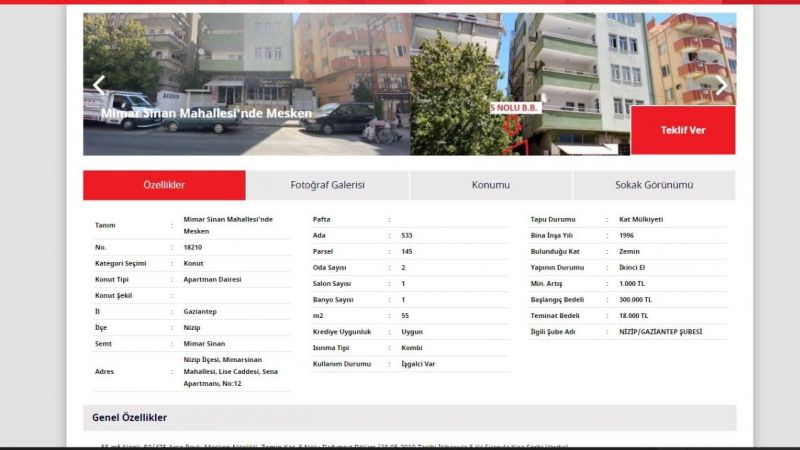The image size is (800, 450).
Task: Click the Genel Özellikler section header
Action: click(x=410, y=418)
